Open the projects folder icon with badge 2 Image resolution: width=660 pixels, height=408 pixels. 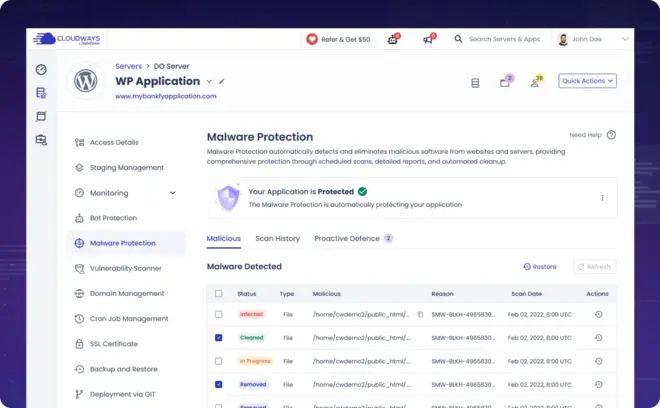pos(506,81)
